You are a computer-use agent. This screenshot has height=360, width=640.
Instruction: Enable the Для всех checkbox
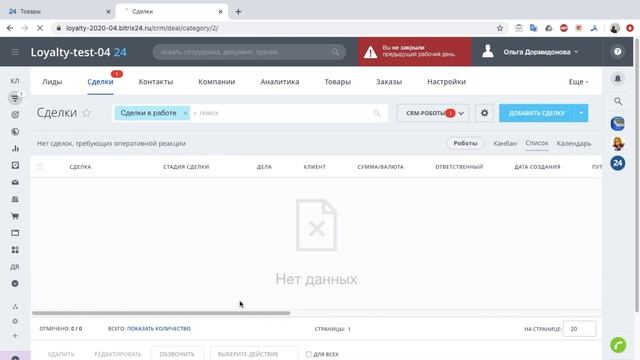click(x=309, y=354)
